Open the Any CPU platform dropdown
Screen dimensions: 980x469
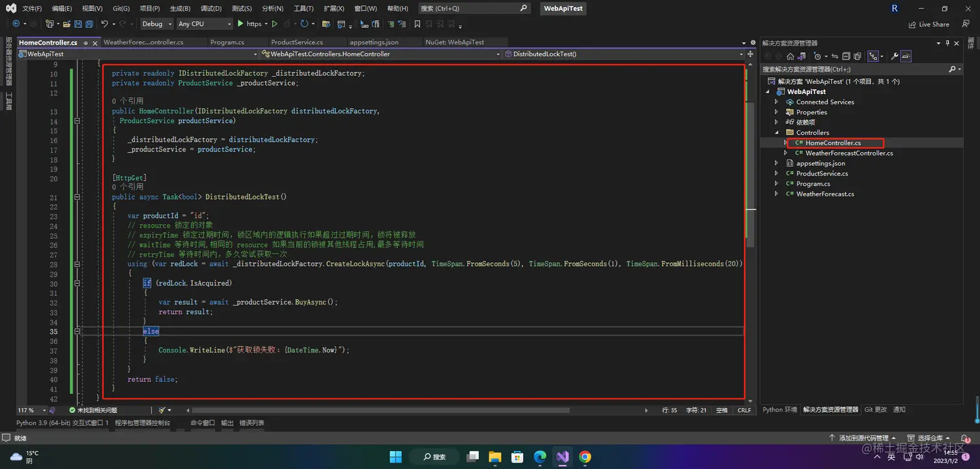click(204, 24)
